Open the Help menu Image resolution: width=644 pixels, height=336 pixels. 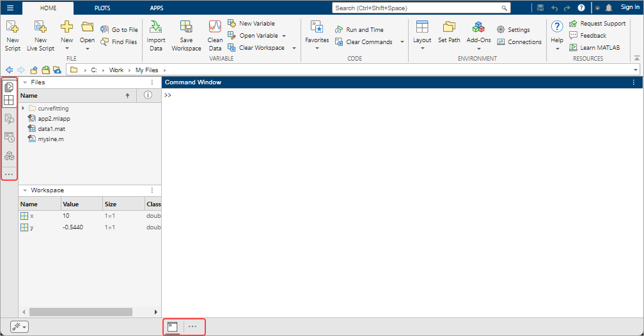coord(557,36)
